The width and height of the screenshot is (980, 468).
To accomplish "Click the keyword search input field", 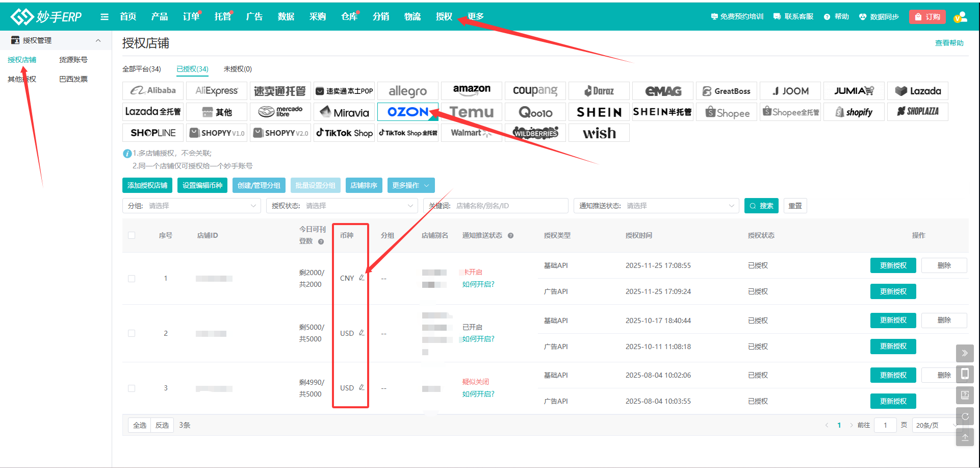I will pos(510,206).
